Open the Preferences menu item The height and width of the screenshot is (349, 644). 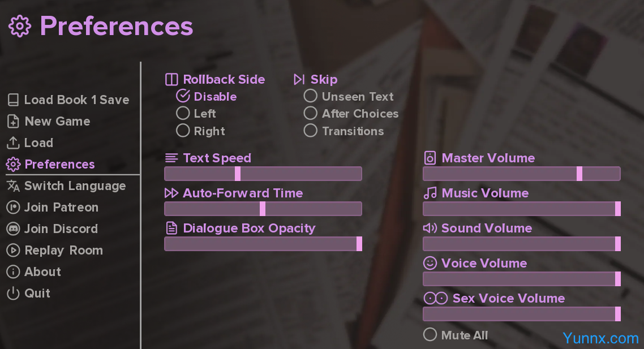[x=59, y=165]
